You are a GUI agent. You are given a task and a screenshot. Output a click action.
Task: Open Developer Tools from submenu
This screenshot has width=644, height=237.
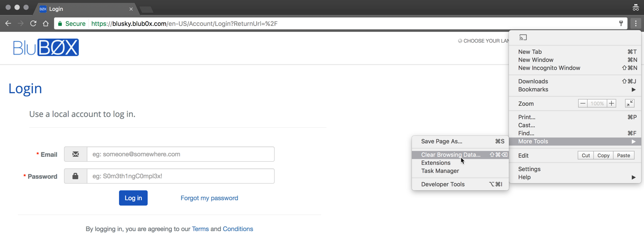[x=443, y=185]
